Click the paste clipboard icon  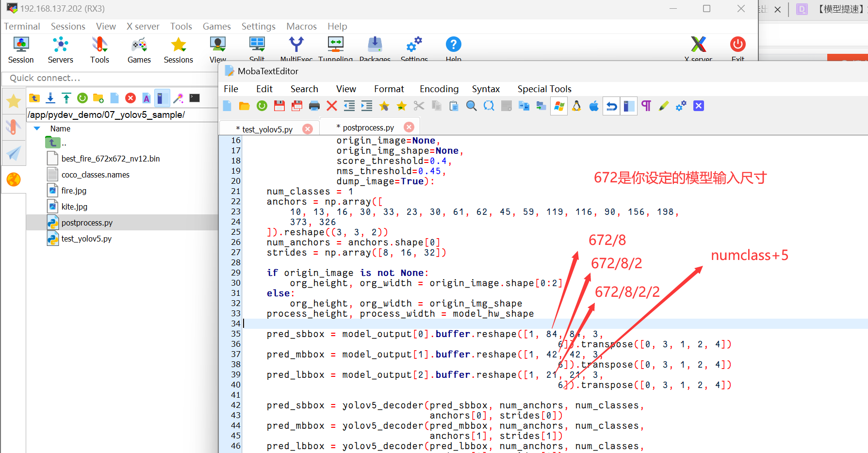pos(454,106)
